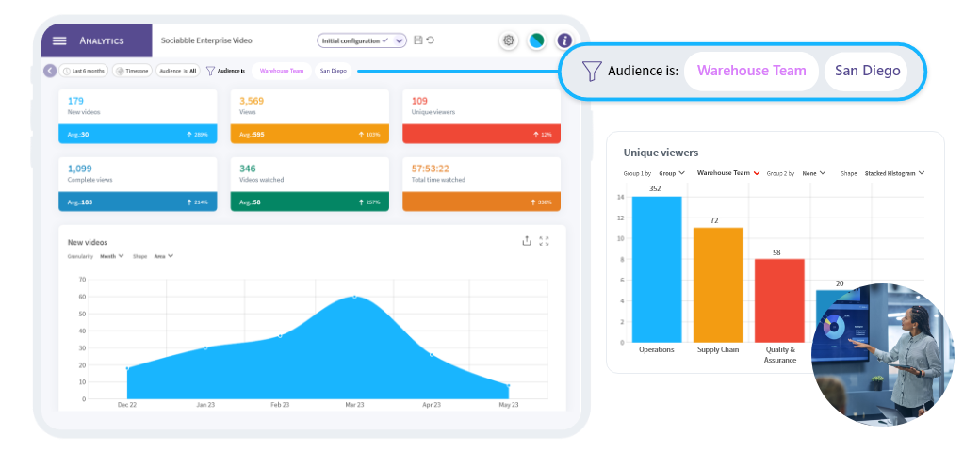The image size is (980, 452).
Task: Click the 57:53:22 Total time watched card
Action: pos(482,184)
